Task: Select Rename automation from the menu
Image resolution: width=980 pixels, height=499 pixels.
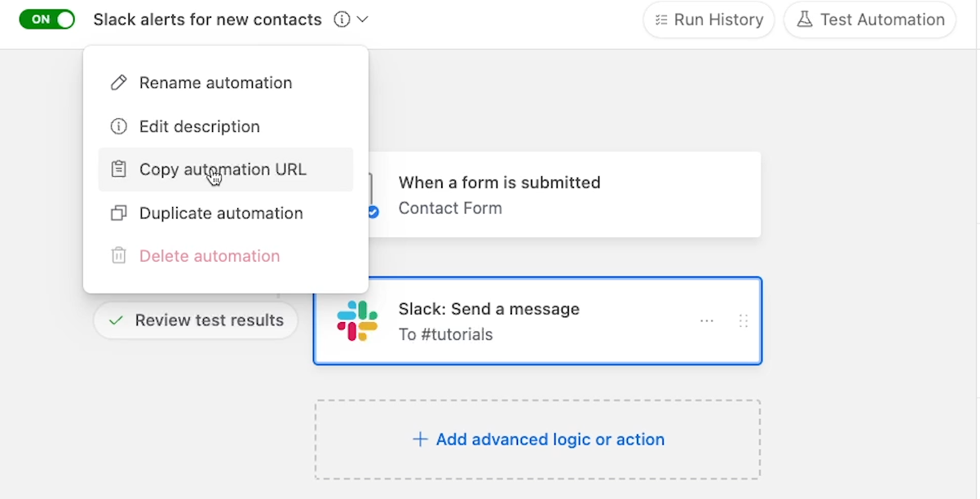Action: tap(215, 83)
